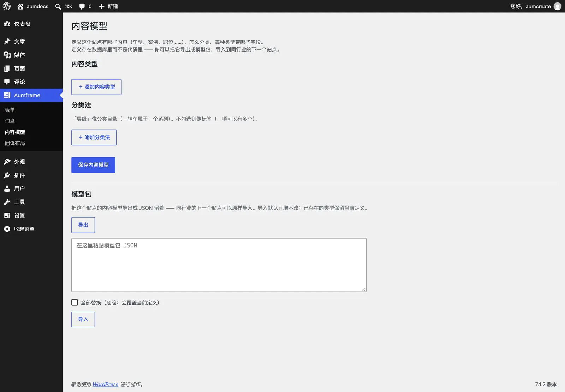Click the 文章 pushpin icon
The height and width of the screenshot is (392, 565).
tap(7, 42)
